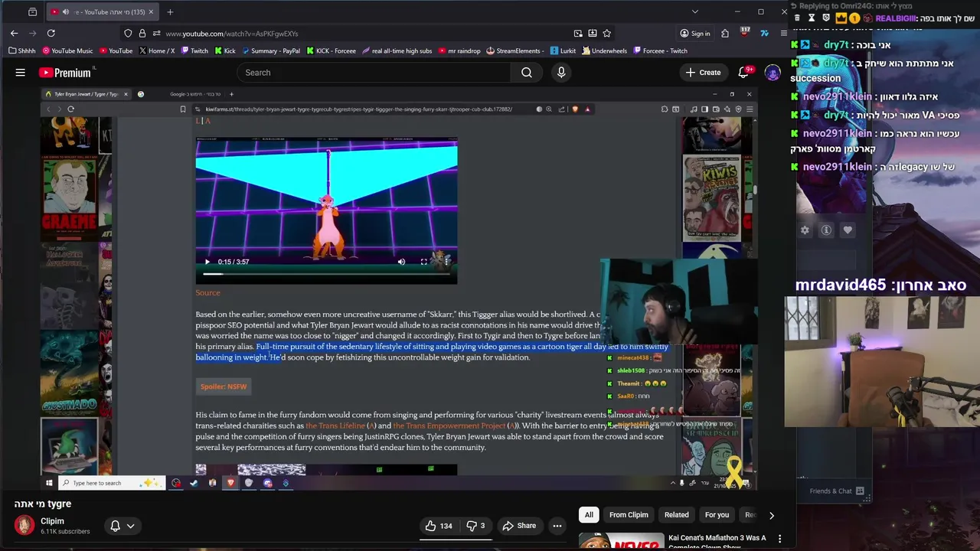
Task: Enter fullscreen on the embedded video
Action: [423, 262]
